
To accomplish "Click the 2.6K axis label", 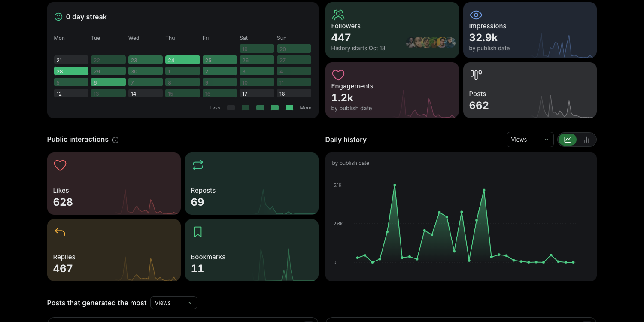I will [x=338, y=224].
